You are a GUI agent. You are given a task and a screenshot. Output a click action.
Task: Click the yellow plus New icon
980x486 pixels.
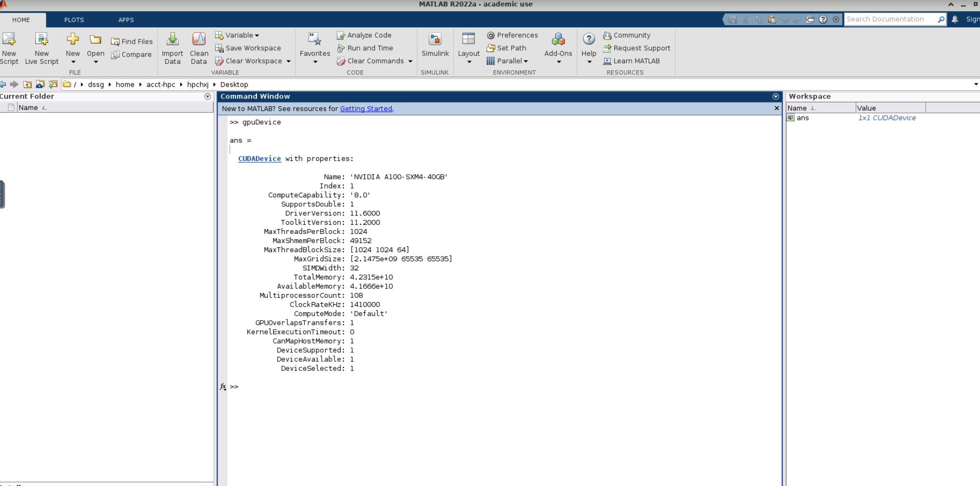click(73, 39)
